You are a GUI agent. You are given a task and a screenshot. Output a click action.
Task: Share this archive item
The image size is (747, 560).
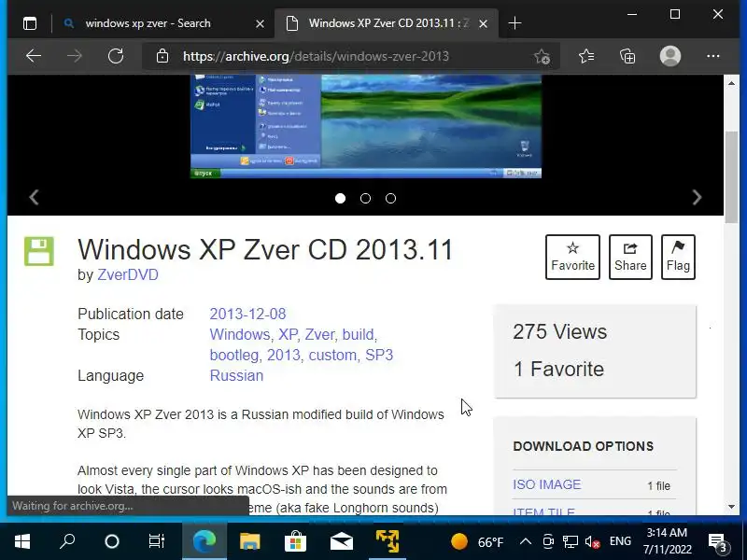[x=630, y=257]
